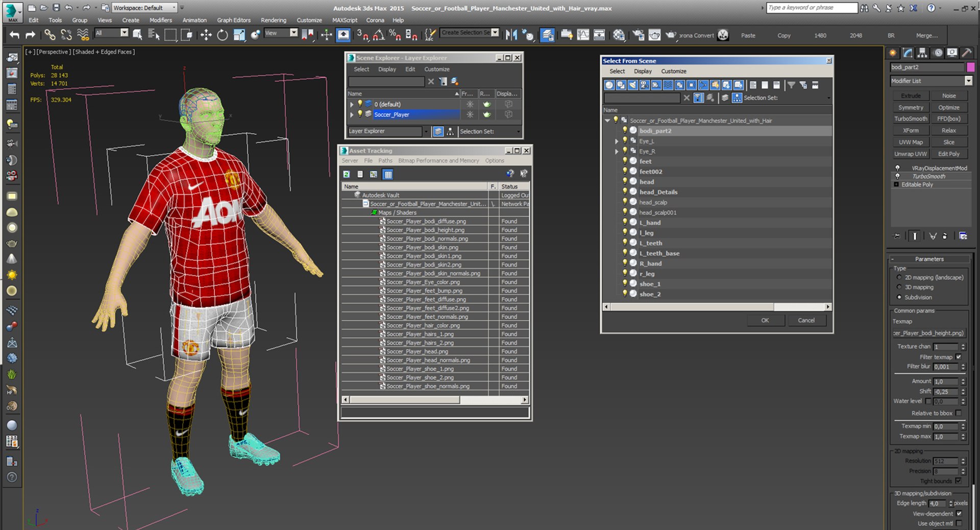Open the Material Editor icon
This screenshot has height=530, width=980.
619,35
